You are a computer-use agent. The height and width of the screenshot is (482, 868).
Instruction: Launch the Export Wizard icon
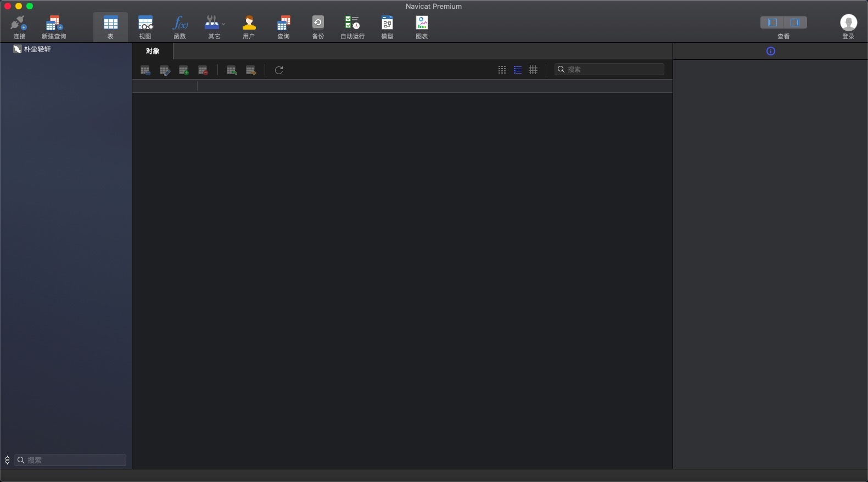(251, 70)
